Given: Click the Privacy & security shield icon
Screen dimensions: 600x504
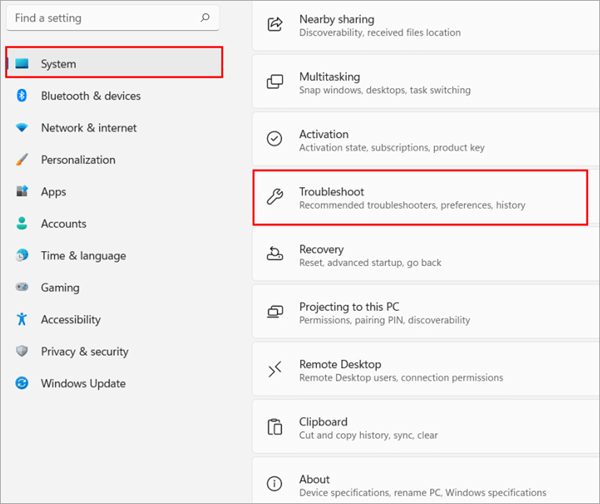Looking at the screenshot, I should tap(21, 352).
